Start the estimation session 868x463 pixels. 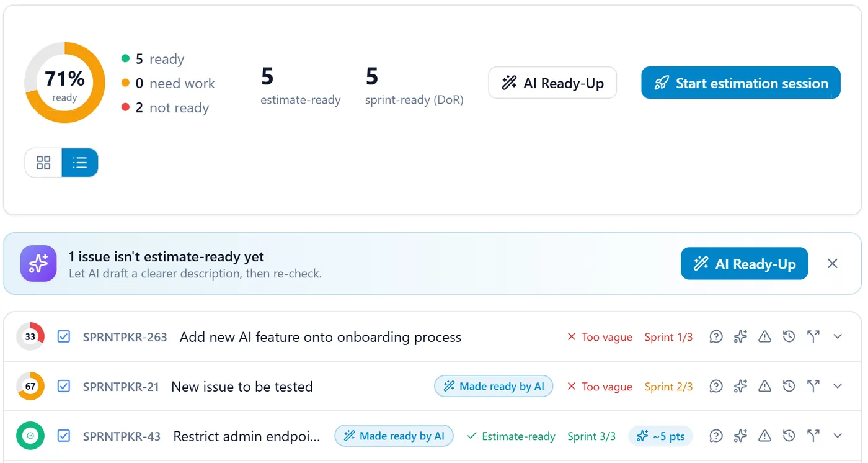click(x=741, y=83)
